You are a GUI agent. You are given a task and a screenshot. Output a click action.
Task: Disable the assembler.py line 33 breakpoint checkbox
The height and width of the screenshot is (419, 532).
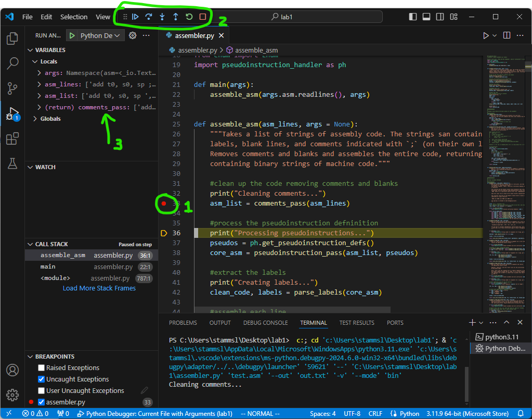(42, 402)
